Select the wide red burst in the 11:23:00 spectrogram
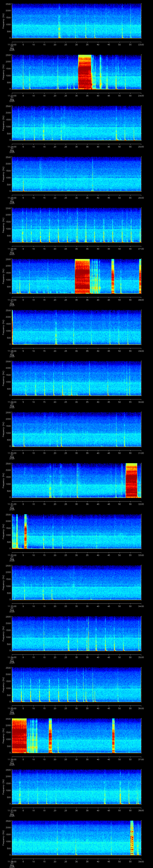The width and height of the screenshot is (153, 868). tap(85, 72)
